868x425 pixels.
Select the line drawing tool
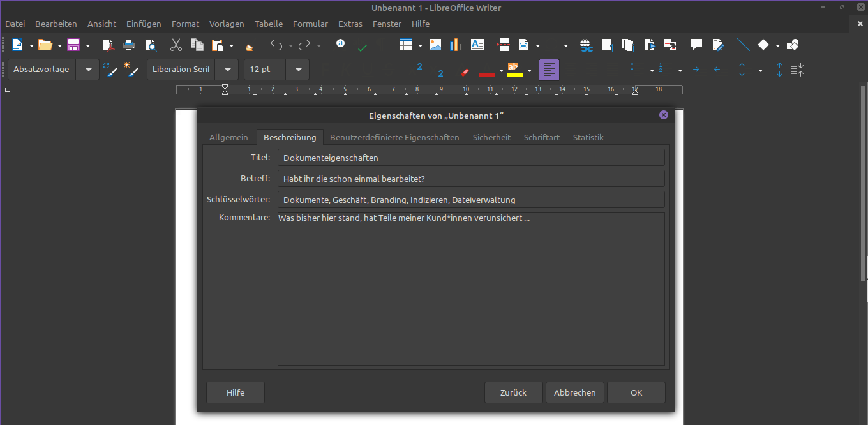click(743, 45)
